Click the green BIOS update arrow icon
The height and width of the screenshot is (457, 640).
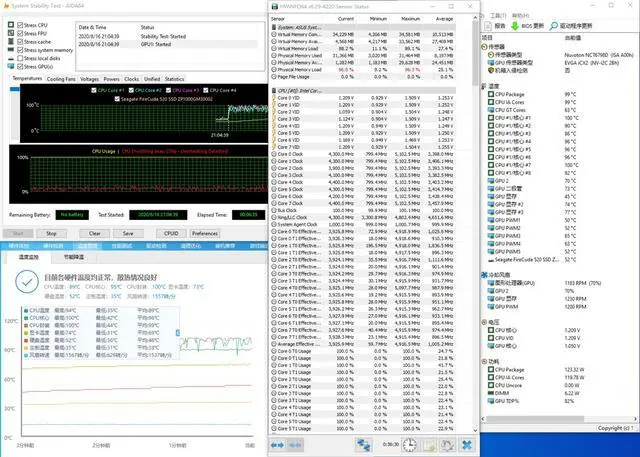point(515,26)
